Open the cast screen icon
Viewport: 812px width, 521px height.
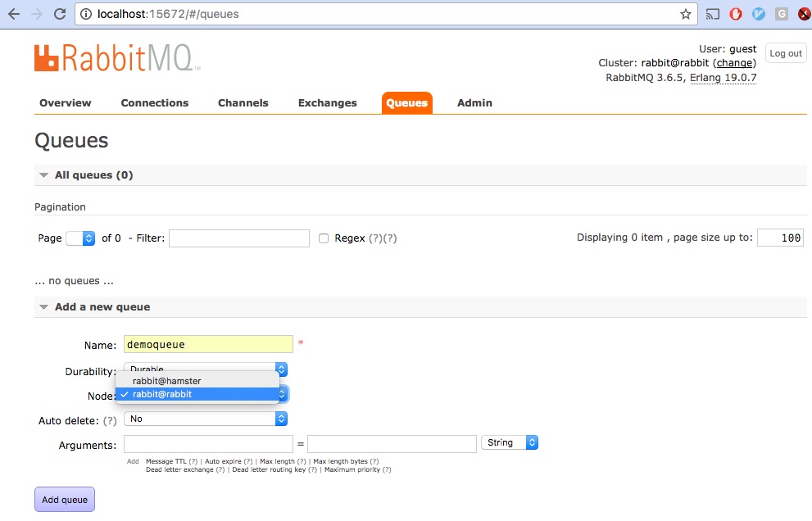pyautogui.click(x=713, y=14)
